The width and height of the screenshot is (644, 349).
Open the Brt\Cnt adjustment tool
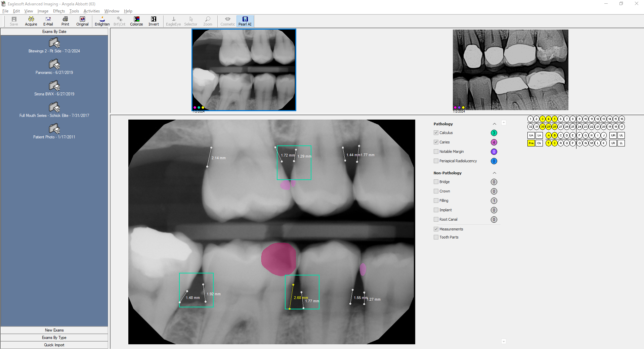tap(119, 21)
